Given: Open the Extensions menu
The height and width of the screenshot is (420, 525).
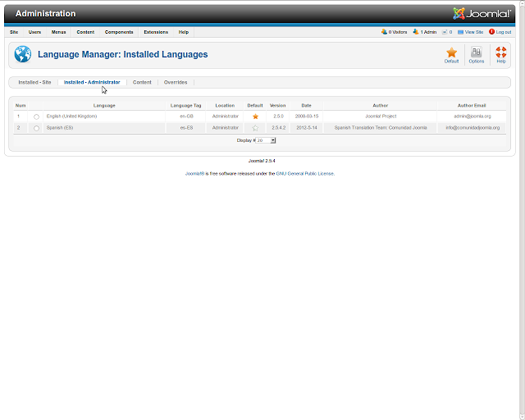Looking at the screenshot, I should [x=156, y=32].
